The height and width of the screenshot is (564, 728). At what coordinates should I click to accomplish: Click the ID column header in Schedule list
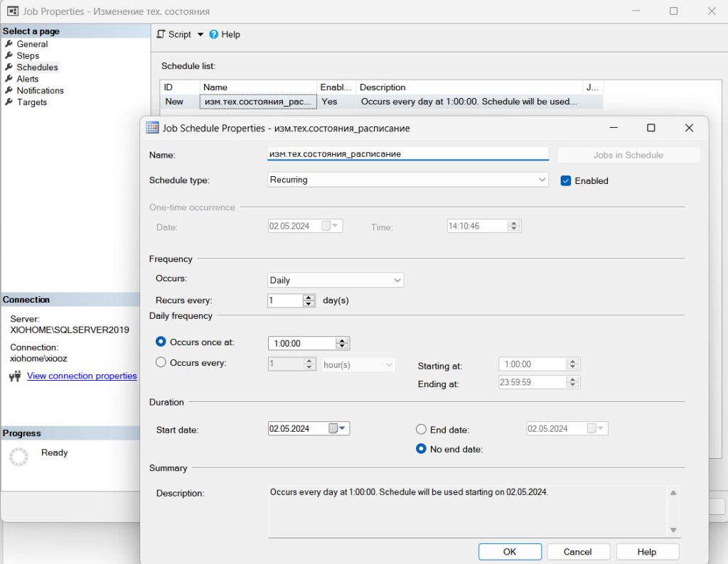click(x=180, y=87)
